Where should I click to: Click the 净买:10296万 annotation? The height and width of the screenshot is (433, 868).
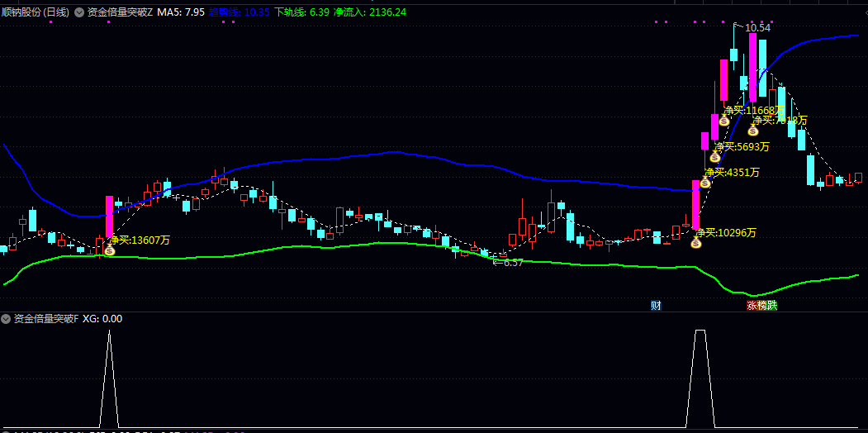pos(726,232)
